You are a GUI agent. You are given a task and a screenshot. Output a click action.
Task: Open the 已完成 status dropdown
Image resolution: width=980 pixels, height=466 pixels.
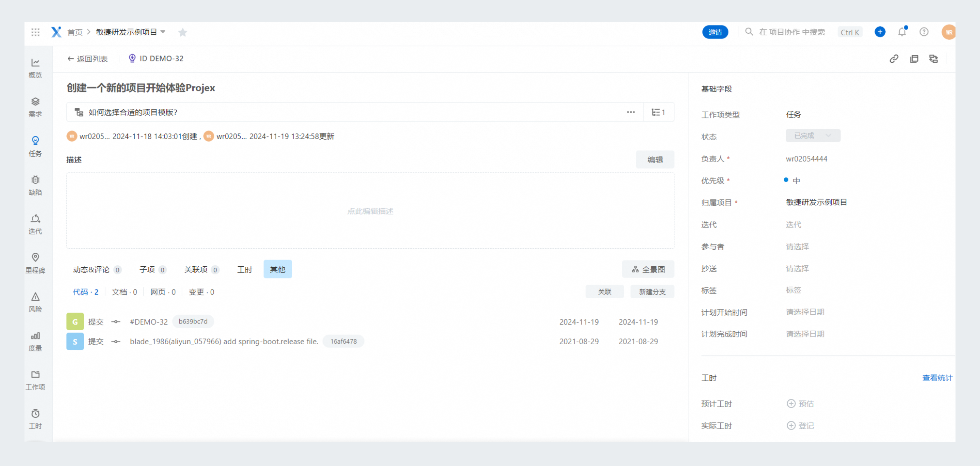(813, 136)
